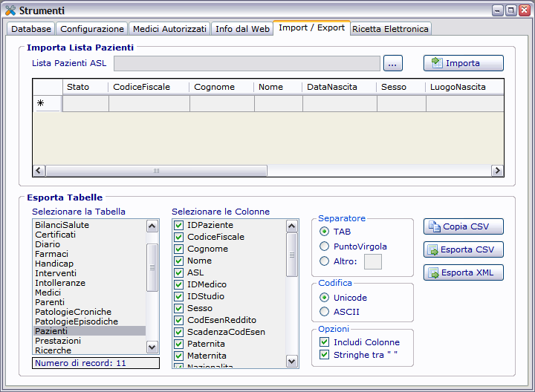Toggle the Maternita column checkbox
Image resolution: width=535 pixels, height=392 pixels.
coord(179,356)
